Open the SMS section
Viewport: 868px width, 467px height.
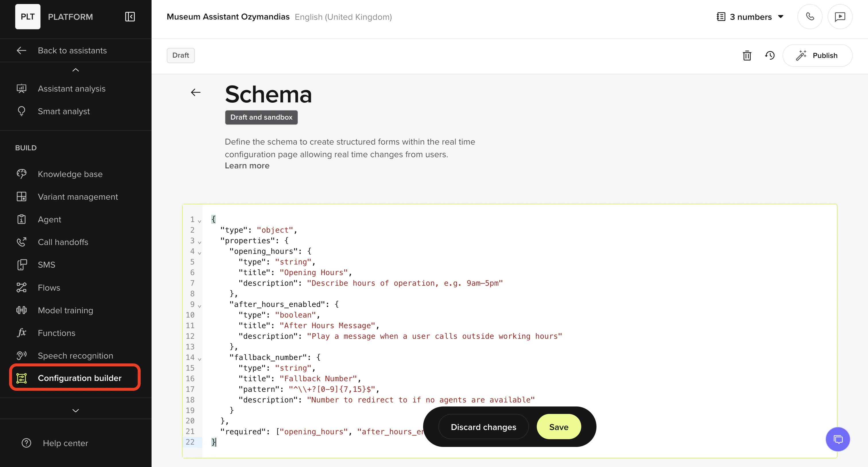pyautogui.click(x=46, y=265)
